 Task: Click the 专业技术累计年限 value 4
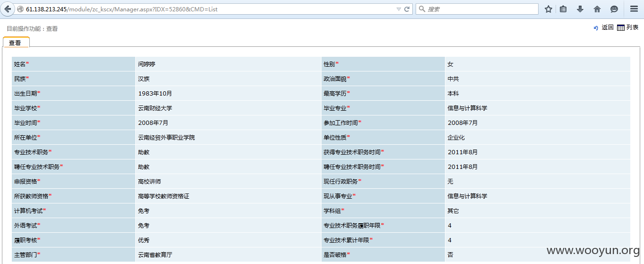450,240
